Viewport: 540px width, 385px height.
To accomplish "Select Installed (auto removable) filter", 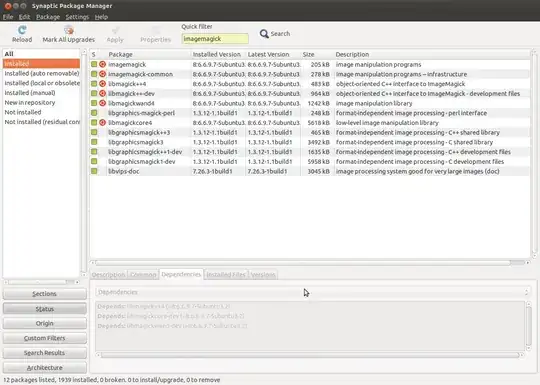I will coord(41,73).
